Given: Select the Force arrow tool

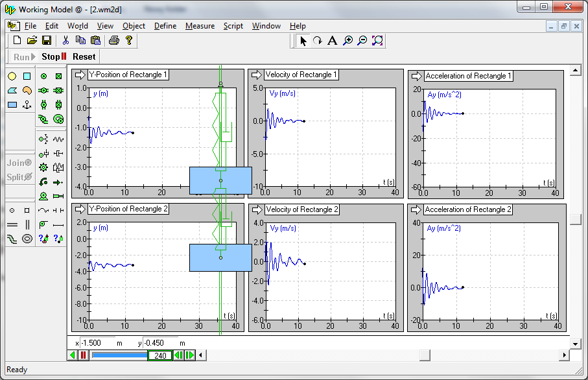Looking at the screenshot, I should 58,182.
